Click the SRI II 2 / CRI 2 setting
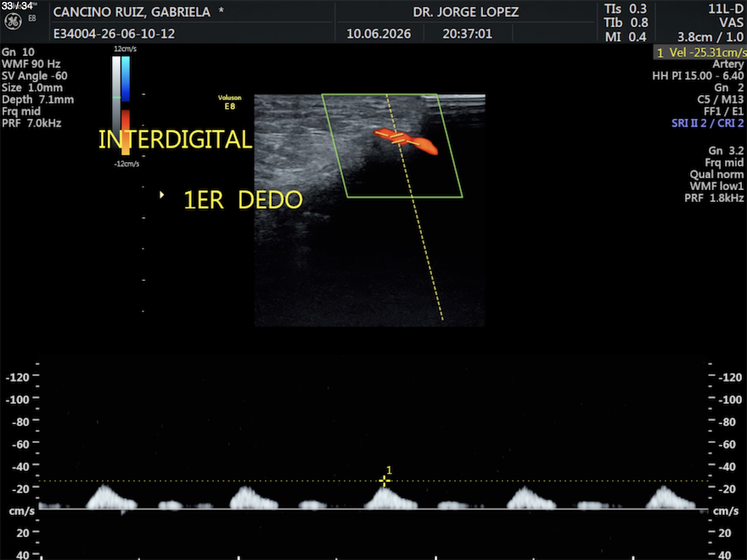 [708, 123]
